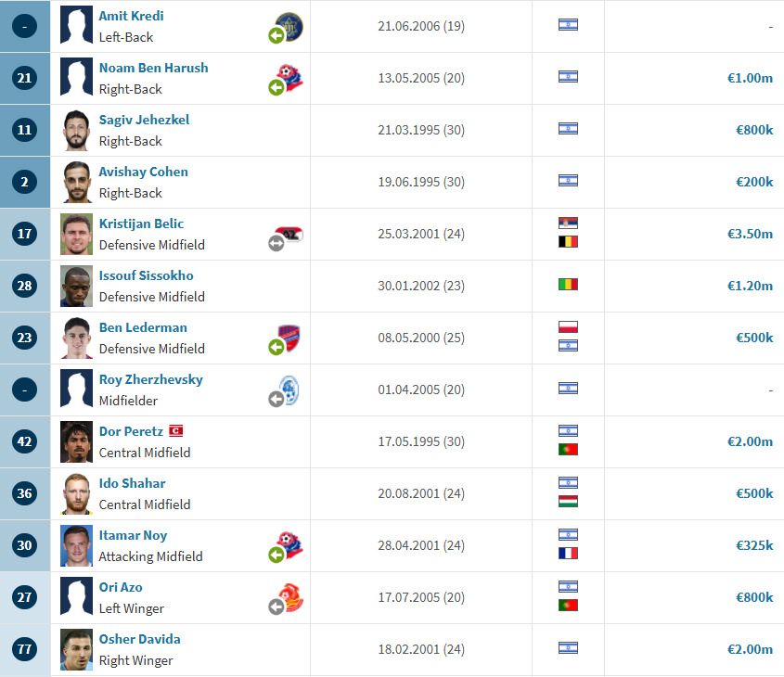Viewport: 784px width, 677px height.
Task: Click Ido Shahar's portrait thumbnail
Action: pyautogui.click(x=76, y=494)
